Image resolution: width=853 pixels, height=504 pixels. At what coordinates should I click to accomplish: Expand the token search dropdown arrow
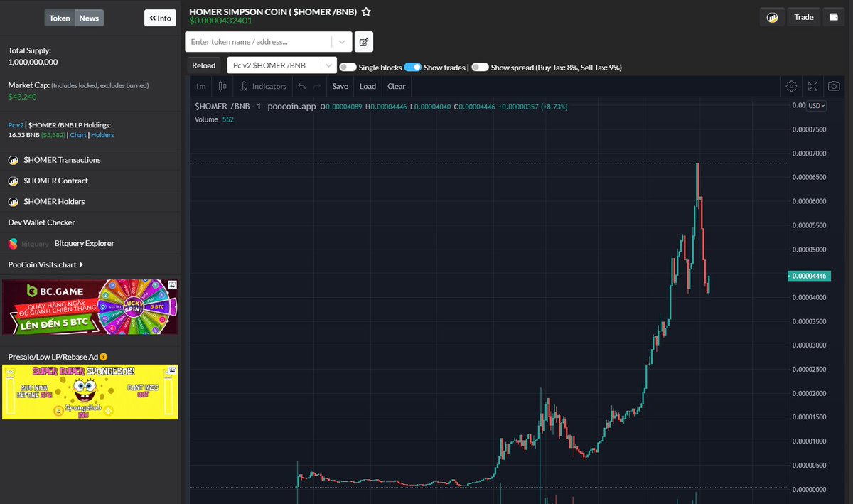342,42
